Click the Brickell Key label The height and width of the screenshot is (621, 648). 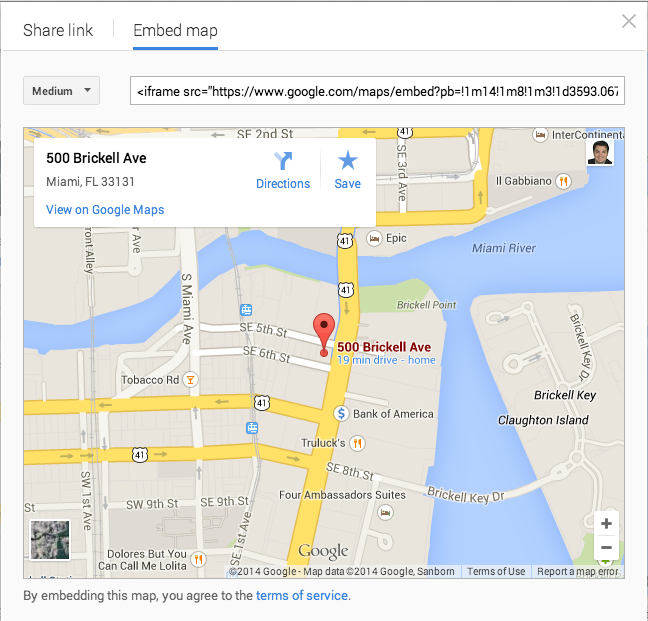(565, 395)
